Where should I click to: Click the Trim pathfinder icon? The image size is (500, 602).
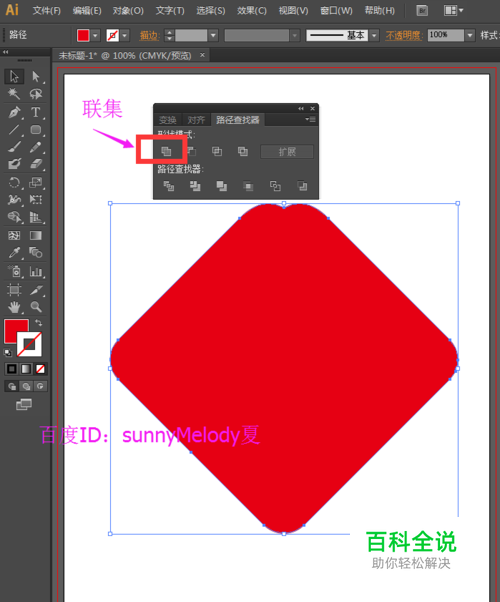click(195, 186)
